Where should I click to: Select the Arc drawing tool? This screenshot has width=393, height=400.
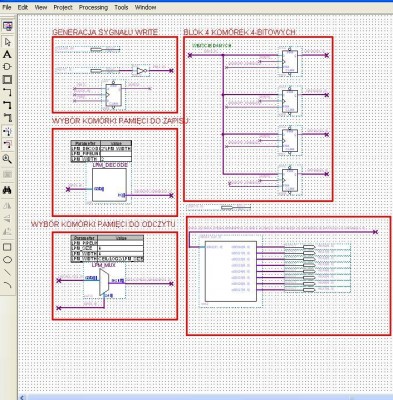pos(7,285)
